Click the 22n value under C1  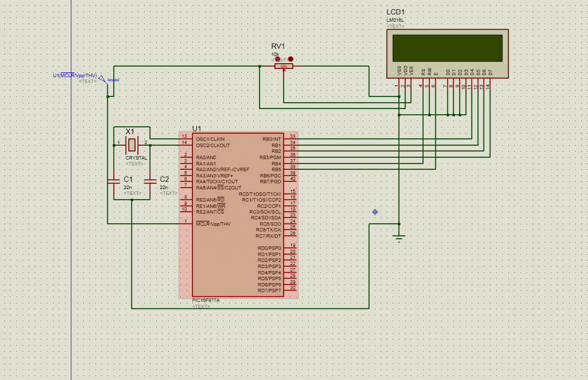128,187
